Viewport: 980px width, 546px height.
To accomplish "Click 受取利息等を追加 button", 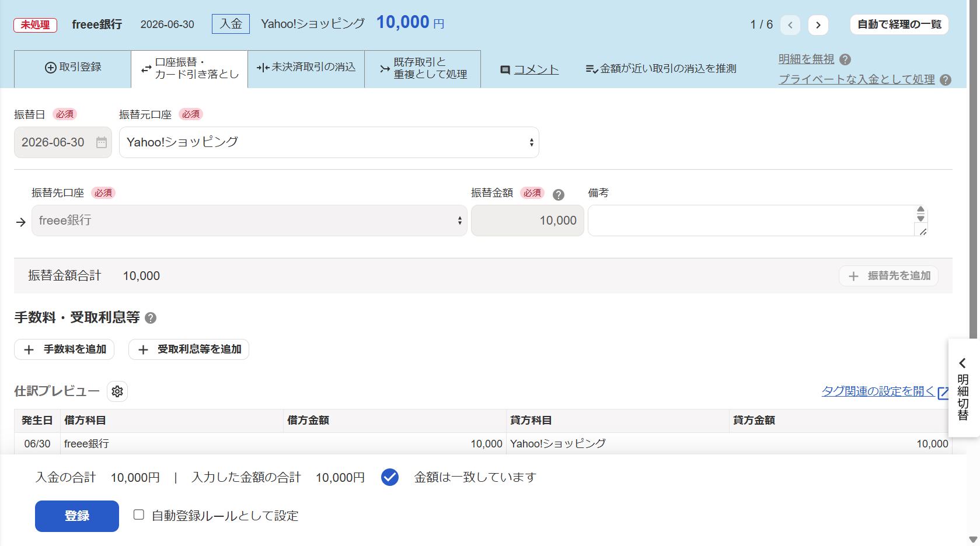I will [x=189, y=349].
